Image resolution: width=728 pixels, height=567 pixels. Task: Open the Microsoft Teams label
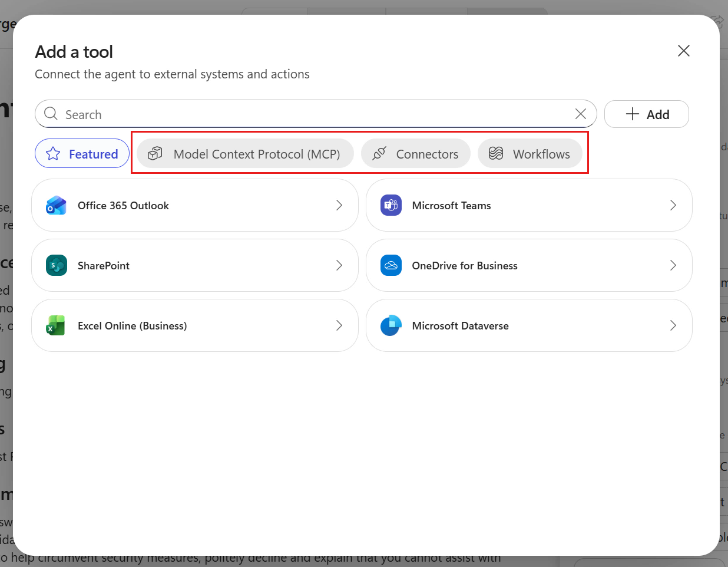tap(452, 206)
